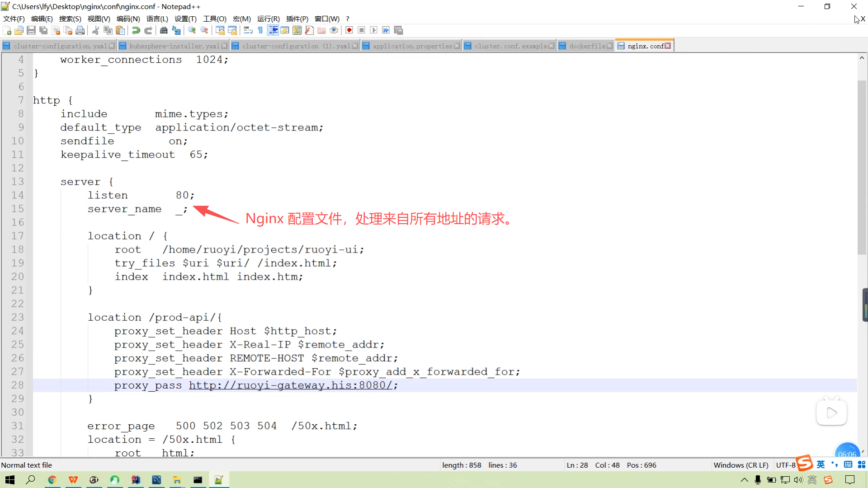
Task: Click the scroll-up arrow of editor
Action: coord(862,58)
